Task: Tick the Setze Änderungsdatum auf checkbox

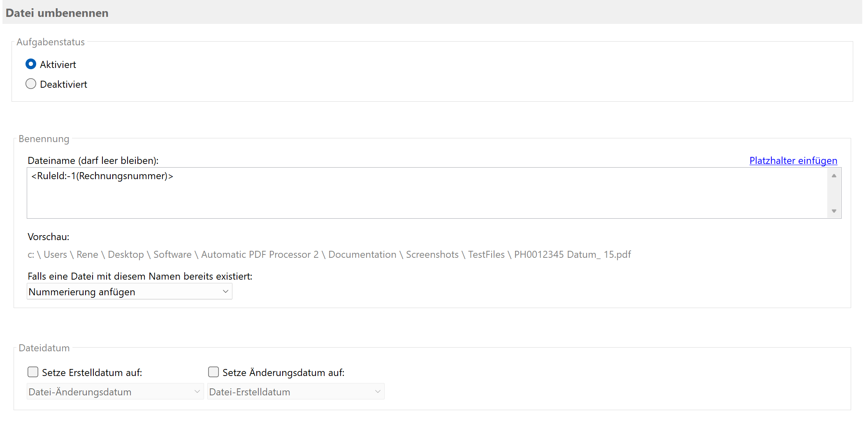Action: tap(214, 372)
